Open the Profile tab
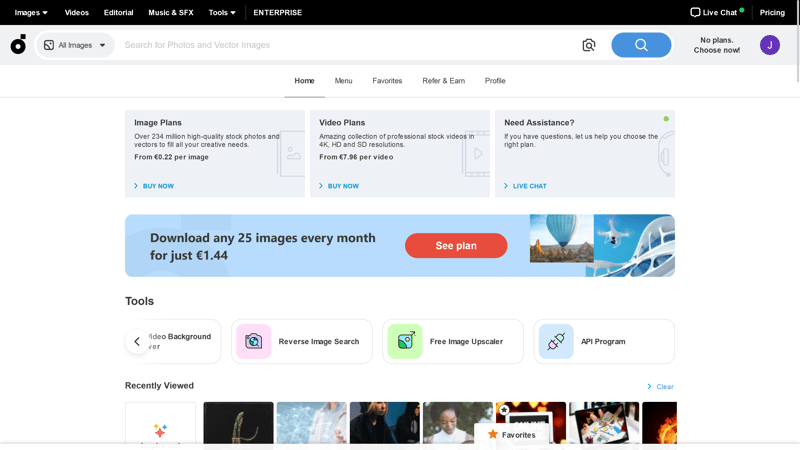 point(495,81)
